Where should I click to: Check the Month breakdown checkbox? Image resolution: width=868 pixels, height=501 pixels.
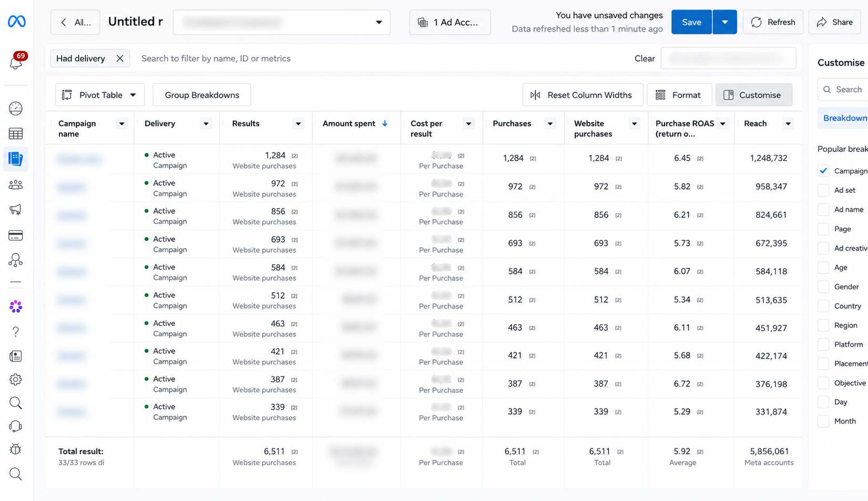pyautogui.click(x=823, y=421)
